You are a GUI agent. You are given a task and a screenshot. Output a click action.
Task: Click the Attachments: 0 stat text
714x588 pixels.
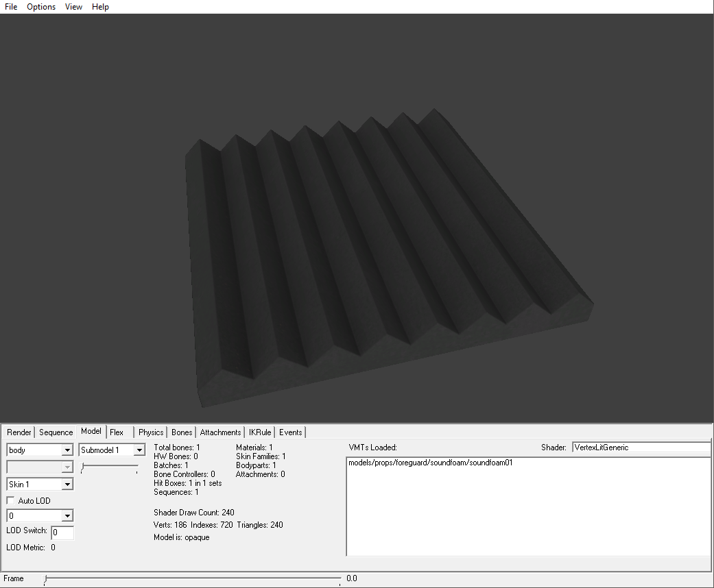(261, 474)
